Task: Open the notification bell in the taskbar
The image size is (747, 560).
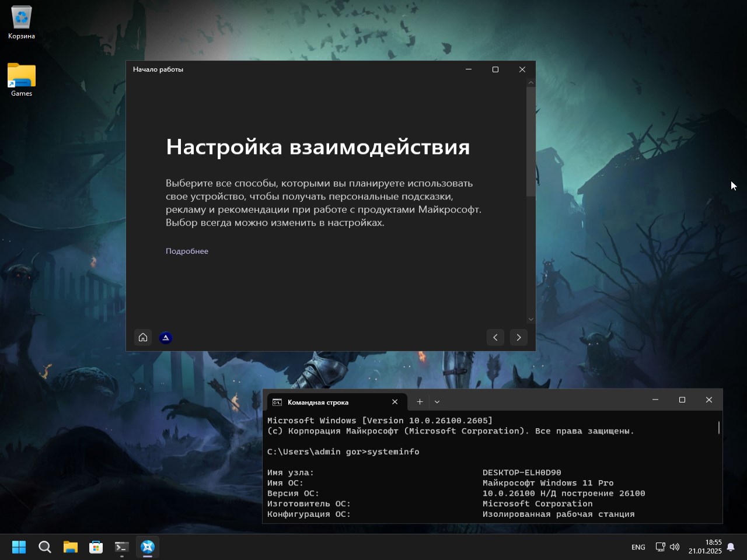Action: point(731,547)
